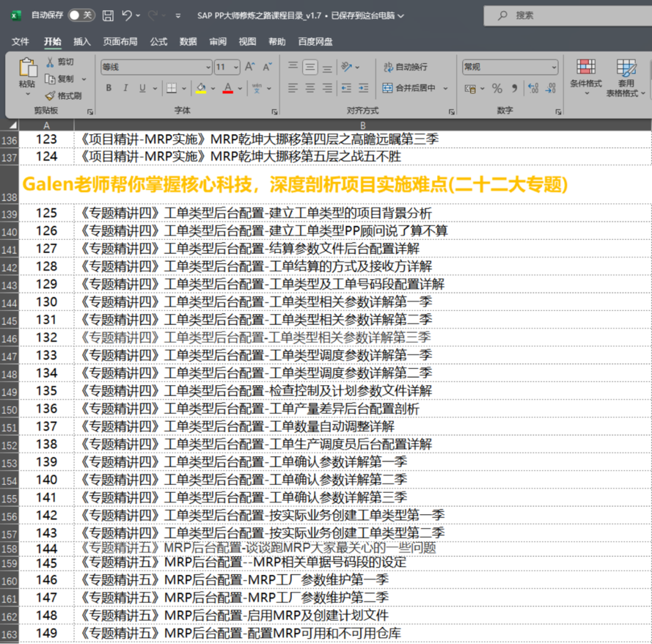Open the alignment group dialog launcher (对齐方式)
Viewport: 652px width, 644px height.
tap(452, 111)
